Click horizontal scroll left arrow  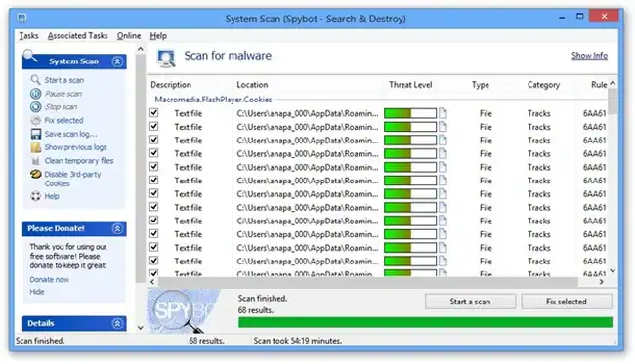point(152,282)
